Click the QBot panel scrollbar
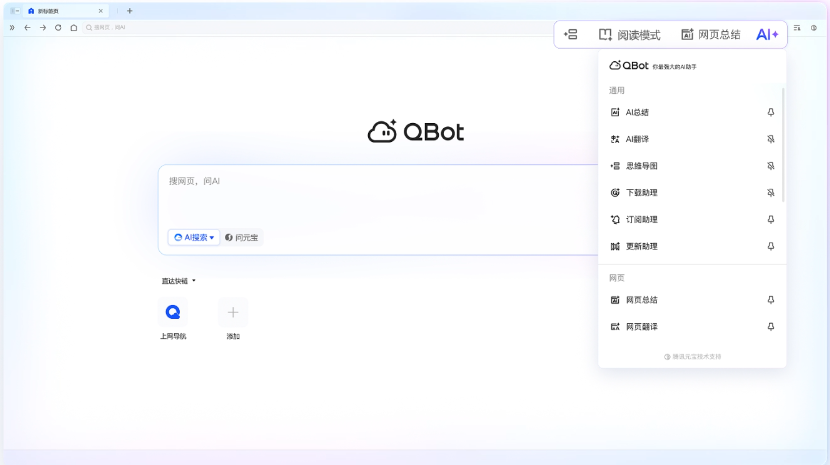This screenshot has height=465, width=830. 783,145
